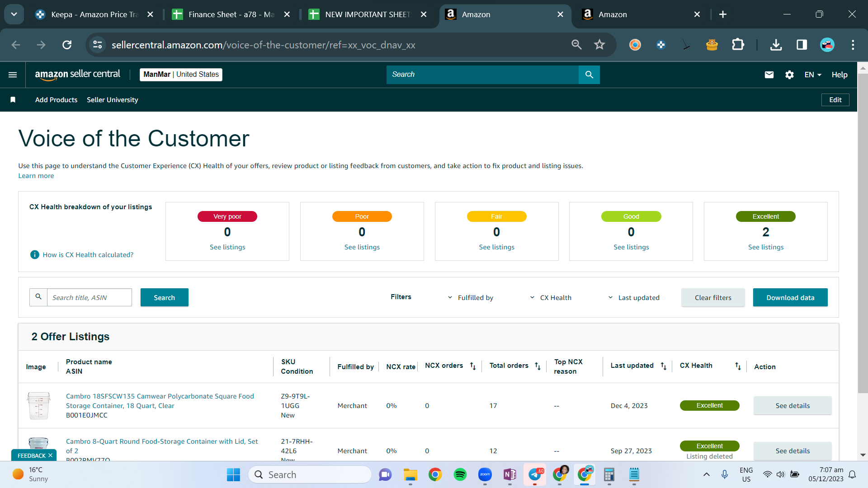
Task: Open the Windows Start menu
Action: pos(233,474)
